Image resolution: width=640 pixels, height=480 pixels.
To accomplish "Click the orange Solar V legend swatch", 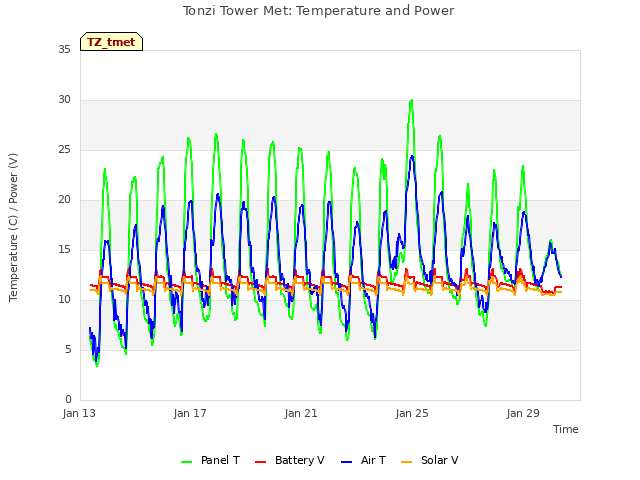I will (x=407, y=462).
